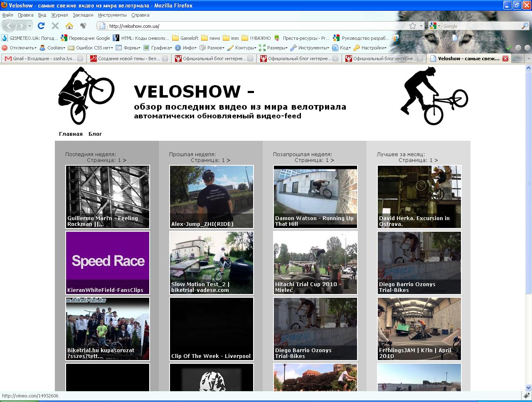This screenshot has width=532, height=402.
Task: Click the Back navigation arrow
Action: 9,26
